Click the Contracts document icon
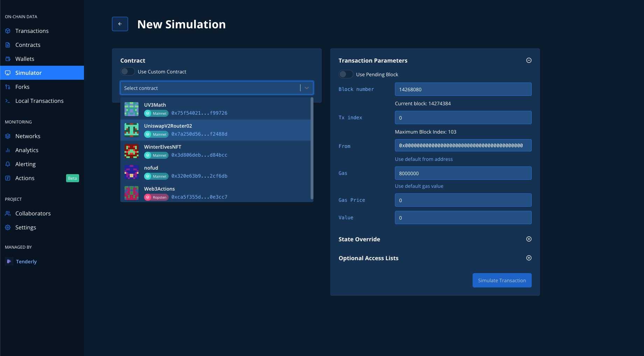The image size is (644, 356). [8, 45]
